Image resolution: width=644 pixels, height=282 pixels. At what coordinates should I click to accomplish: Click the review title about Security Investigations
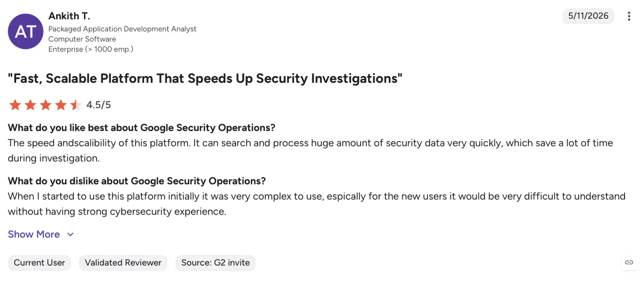(x=205, y=78)
